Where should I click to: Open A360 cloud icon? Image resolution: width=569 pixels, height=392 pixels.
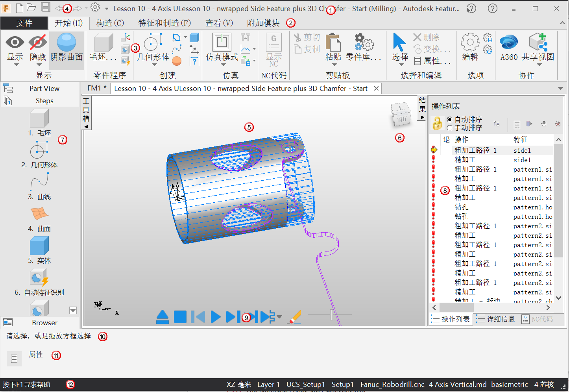tap(509, 42)
